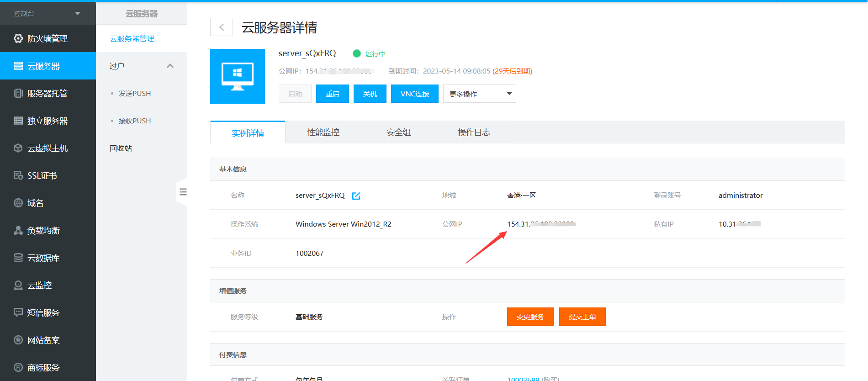Click the 云监控 sidebar icon
Image resolution: width=868 pixels, height=381 pixels.
pyautogui.click(x=18, y=285)
